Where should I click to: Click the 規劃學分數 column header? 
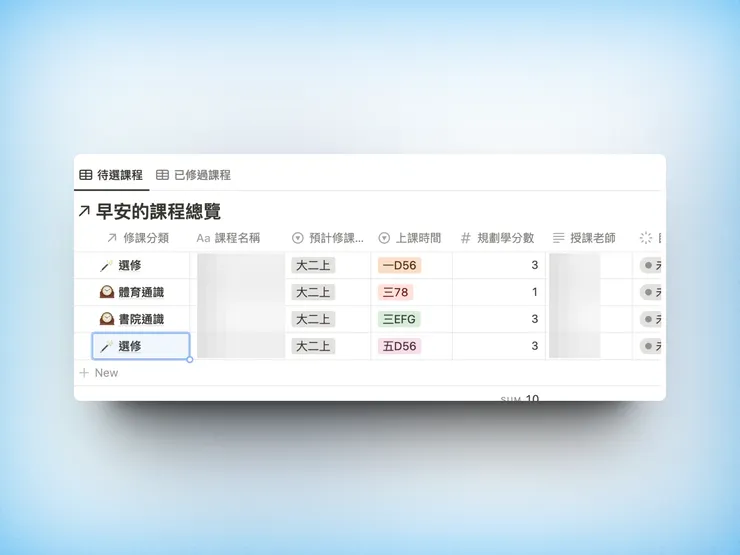(x=497, y=238)
